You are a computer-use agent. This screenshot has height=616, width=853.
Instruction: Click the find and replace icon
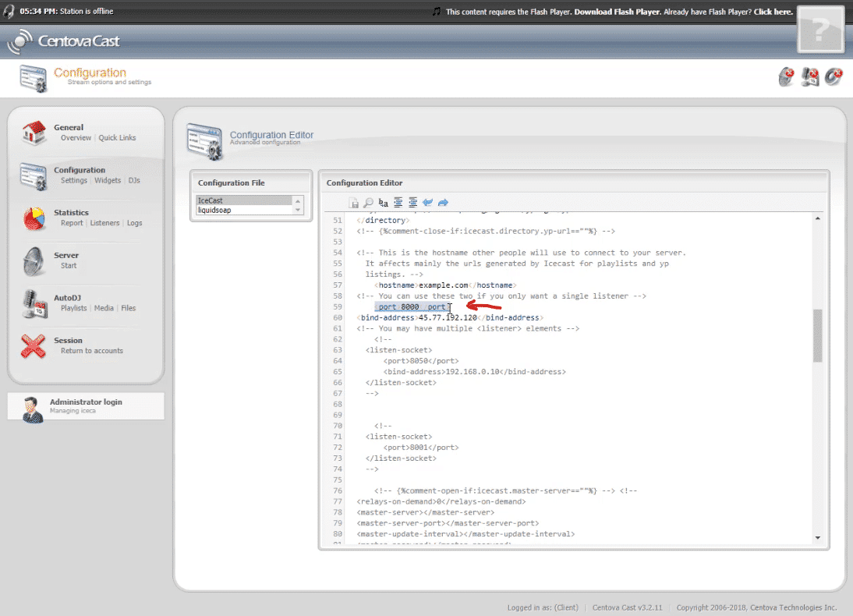[383, 203]
